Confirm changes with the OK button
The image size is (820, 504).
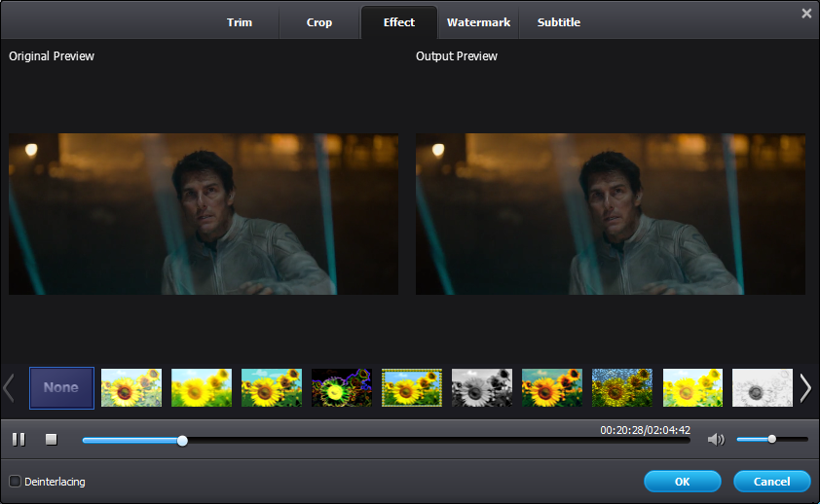tap(683, 482)
